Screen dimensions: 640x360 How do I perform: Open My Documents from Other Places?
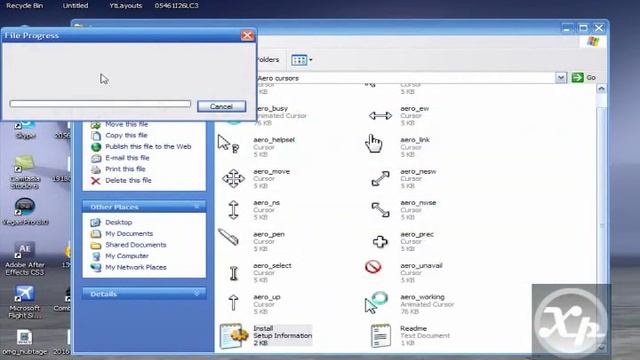(129, 233)
